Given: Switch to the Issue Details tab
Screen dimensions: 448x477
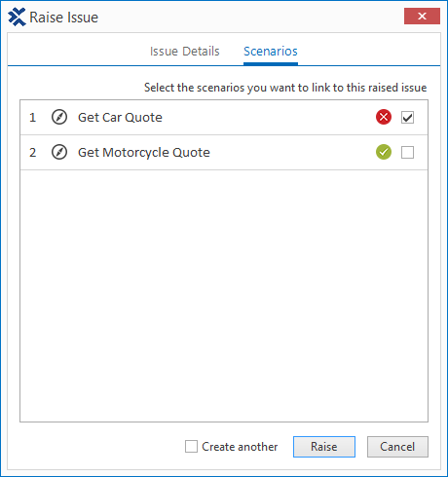Looking at the screenshot, I should pos(185,52).
